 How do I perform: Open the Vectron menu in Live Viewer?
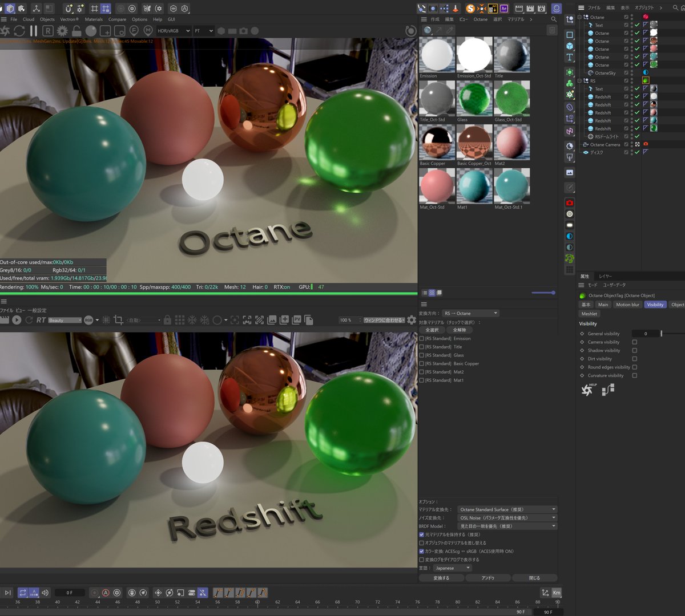click(69, 19)
